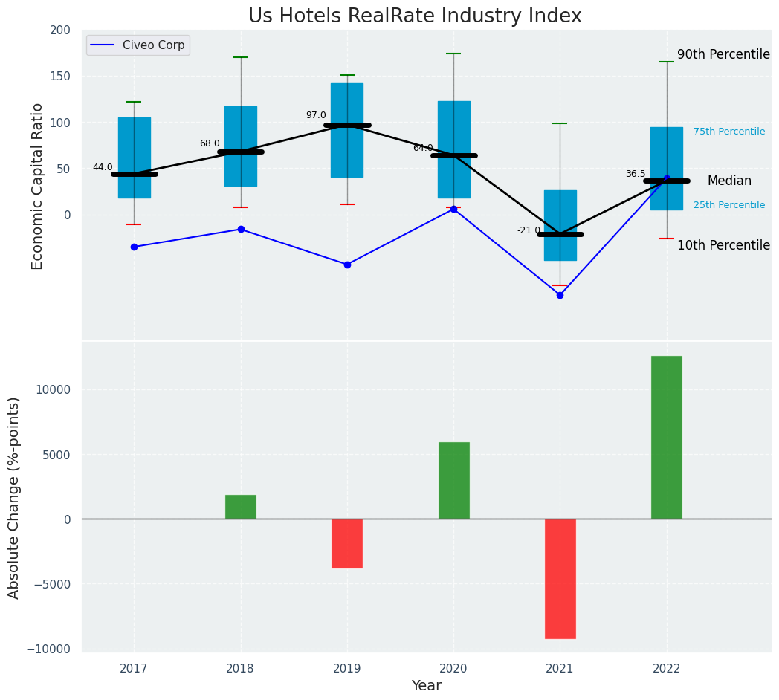This screenshot has width=779, height=700.
Task: Select the red 2019 absolute change bar
Action: [x=347, y=543]
